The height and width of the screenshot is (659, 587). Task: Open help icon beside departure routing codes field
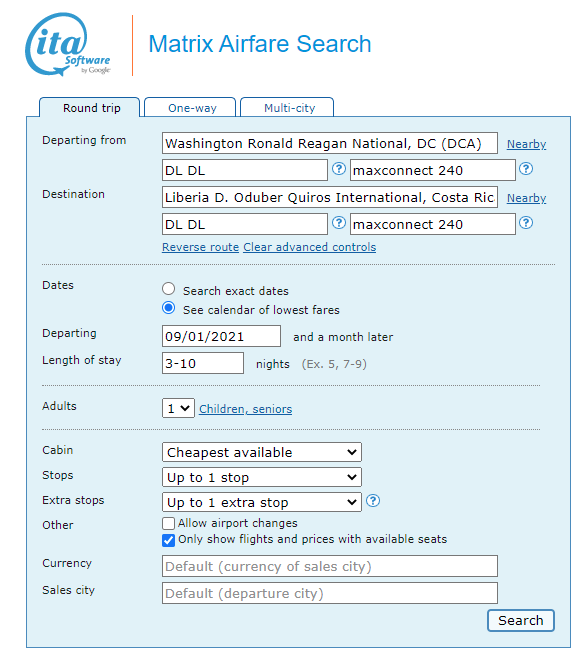coord(339,169)
